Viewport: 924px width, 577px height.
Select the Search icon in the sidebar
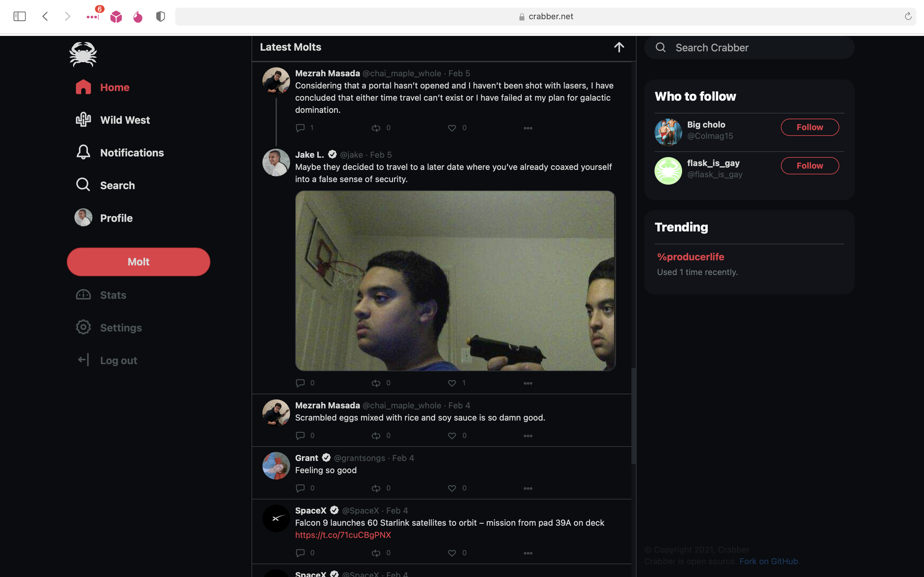tap(83, 185)
